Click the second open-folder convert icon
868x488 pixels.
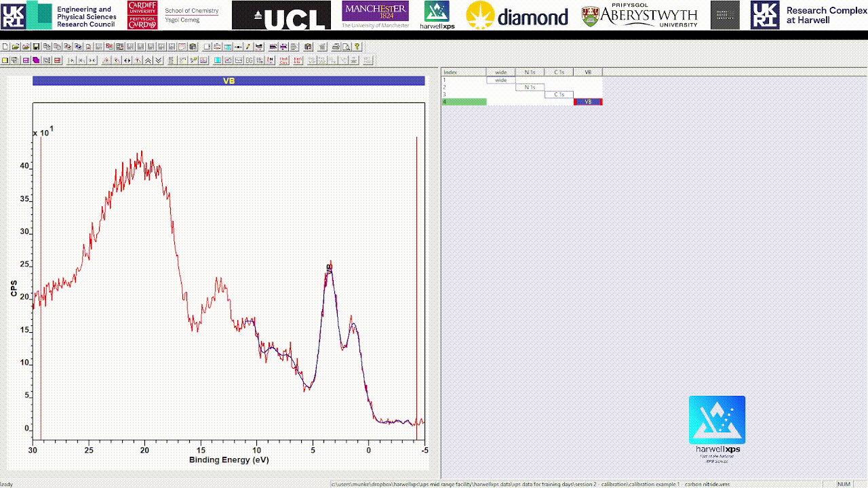pos(26,47)
